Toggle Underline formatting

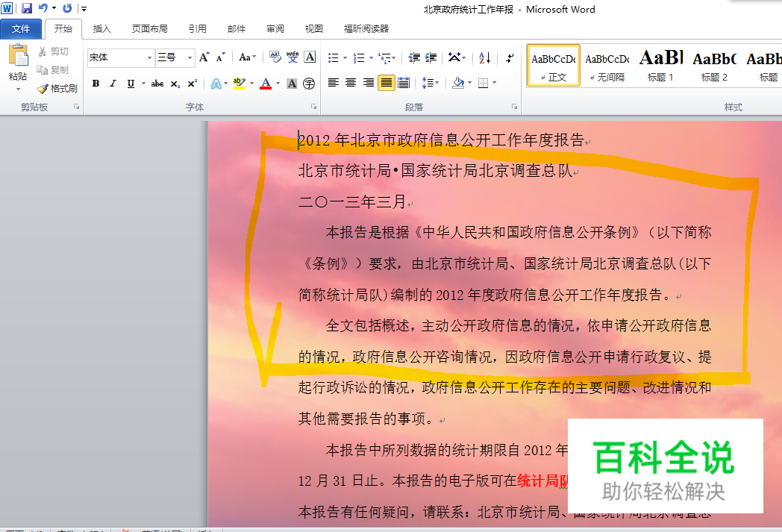click(131, 84)
